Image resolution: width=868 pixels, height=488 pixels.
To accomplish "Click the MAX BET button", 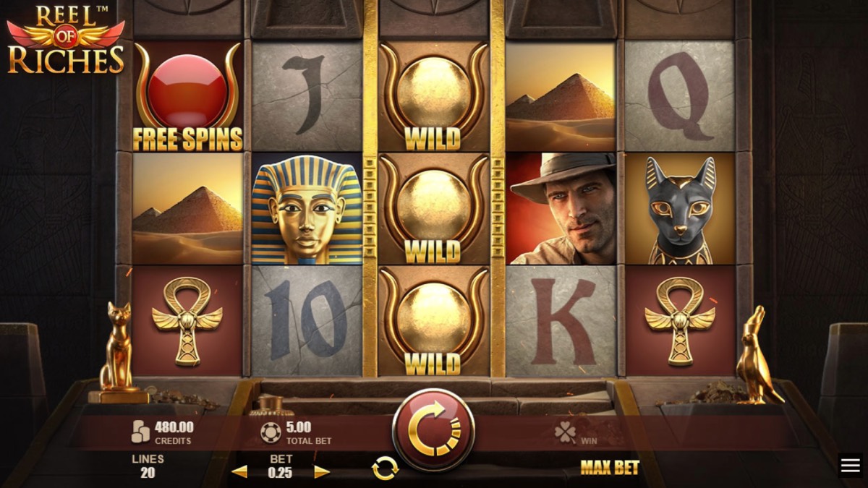I will pyautogui.click(x=610, y=468).
